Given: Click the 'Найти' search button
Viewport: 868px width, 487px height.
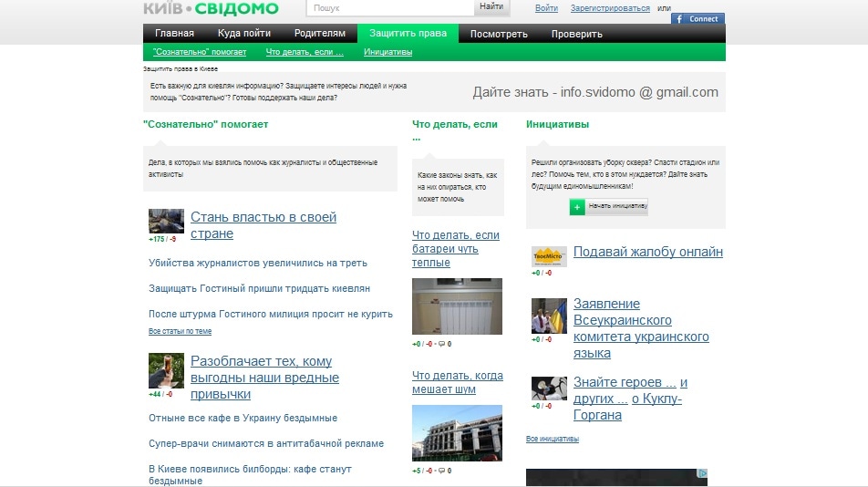Looking at the screenshot, I should coord(491,7).
